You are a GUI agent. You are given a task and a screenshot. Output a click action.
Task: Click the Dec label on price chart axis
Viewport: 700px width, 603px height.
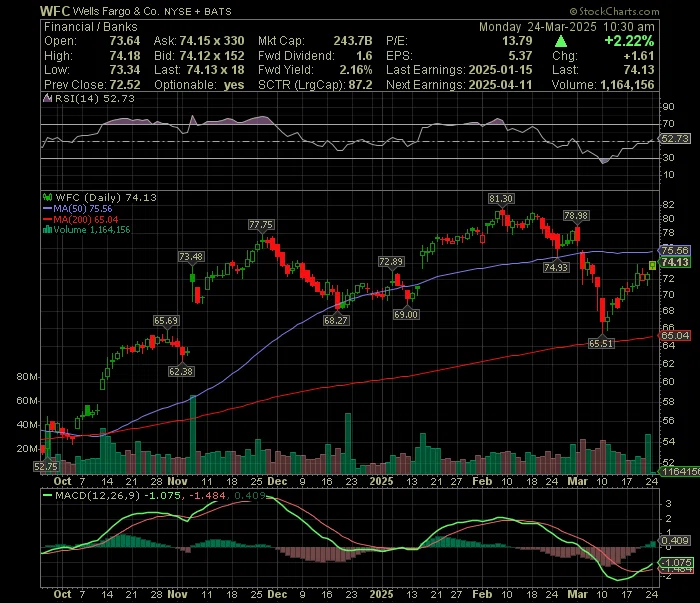(277, 482)
